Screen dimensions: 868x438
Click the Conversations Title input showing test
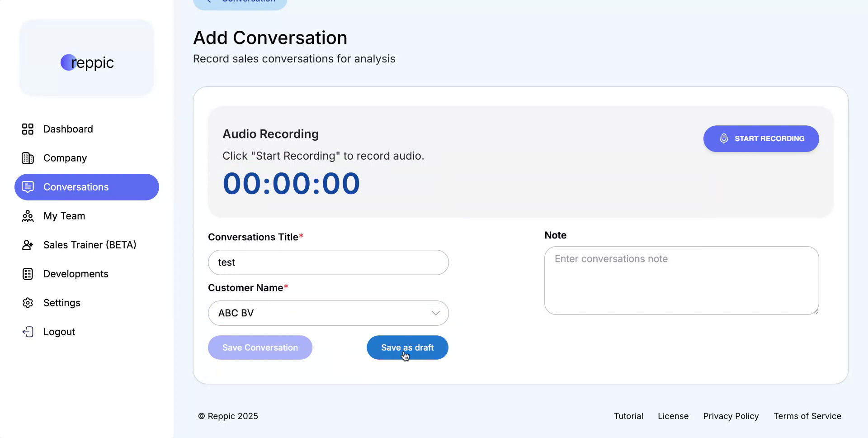328,262
